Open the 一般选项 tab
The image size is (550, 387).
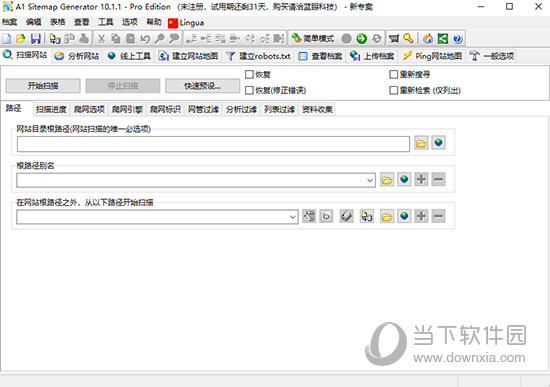tap(492, 56)
